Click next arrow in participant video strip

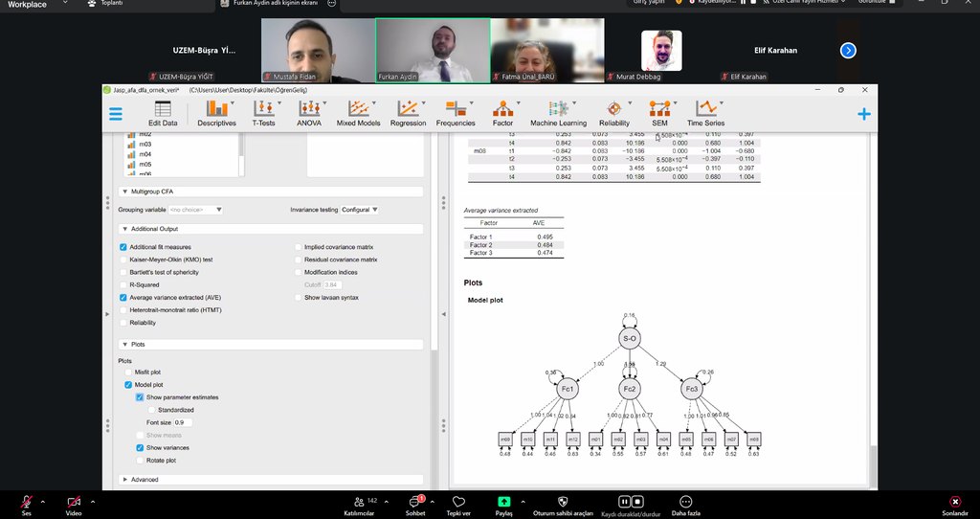(848, 51)
